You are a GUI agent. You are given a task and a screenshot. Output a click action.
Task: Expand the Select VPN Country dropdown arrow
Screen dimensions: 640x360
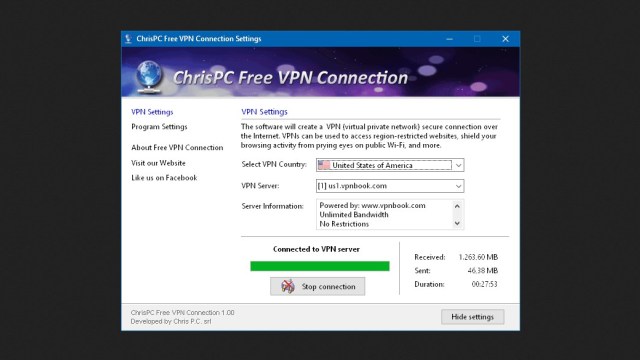click(x=458, y=165)
